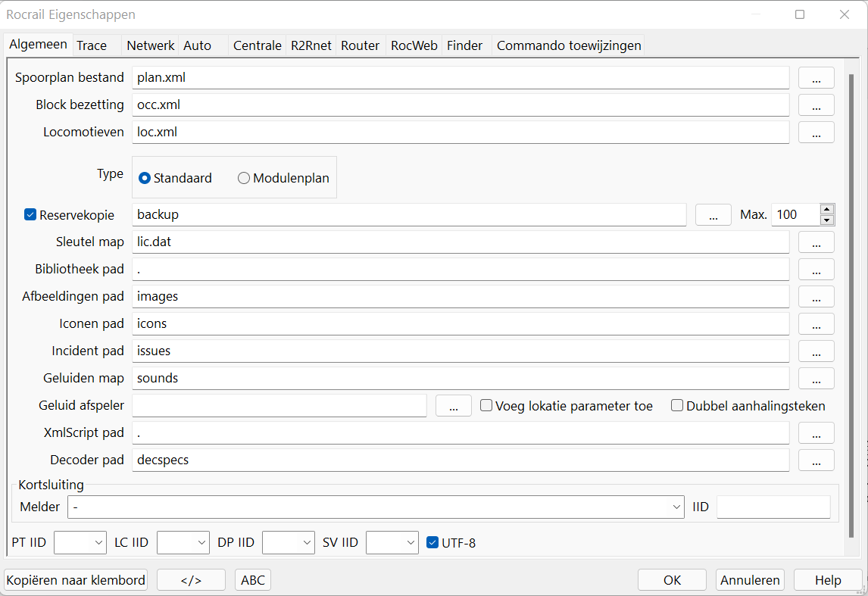Browse for the Decoder pad
Viewport: 868px width, 596px height.
point(816,460)
